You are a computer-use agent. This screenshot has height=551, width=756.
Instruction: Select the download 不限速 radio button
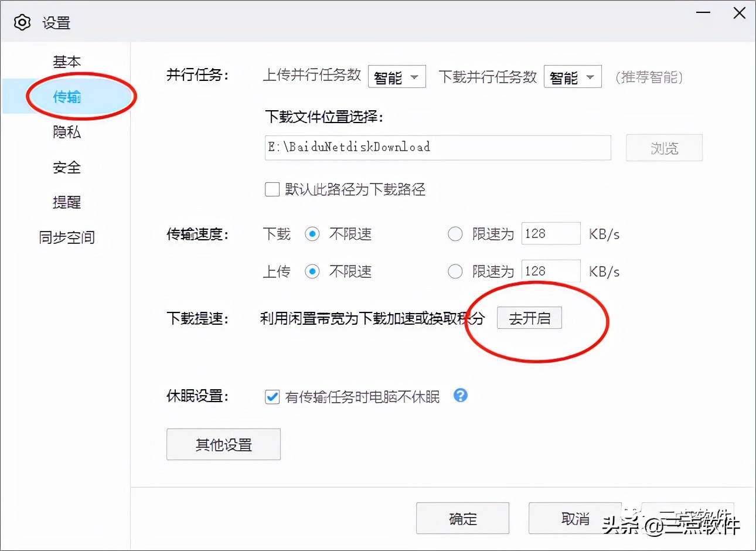pyautogui.click(x=312, y=234)
